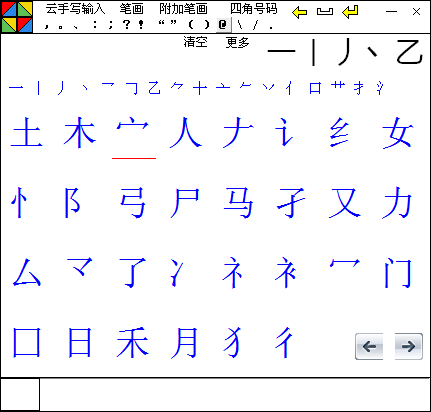Select the small blue 扌 hand component
The width and height of the screenshot is (431, 412).
point(359,88)
